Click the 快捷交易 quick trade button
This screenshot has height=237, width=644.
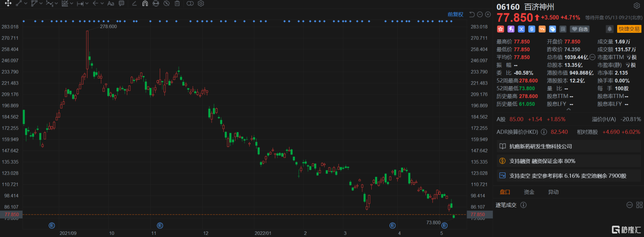629,29
